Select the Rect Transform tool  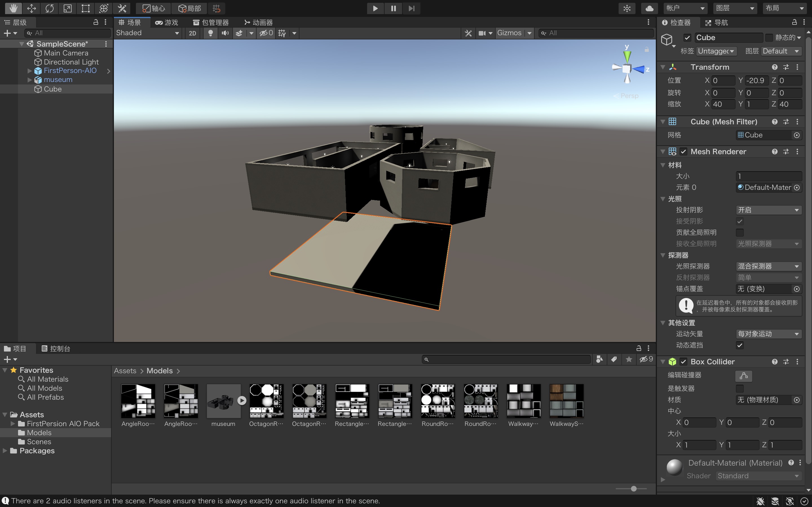85,8
